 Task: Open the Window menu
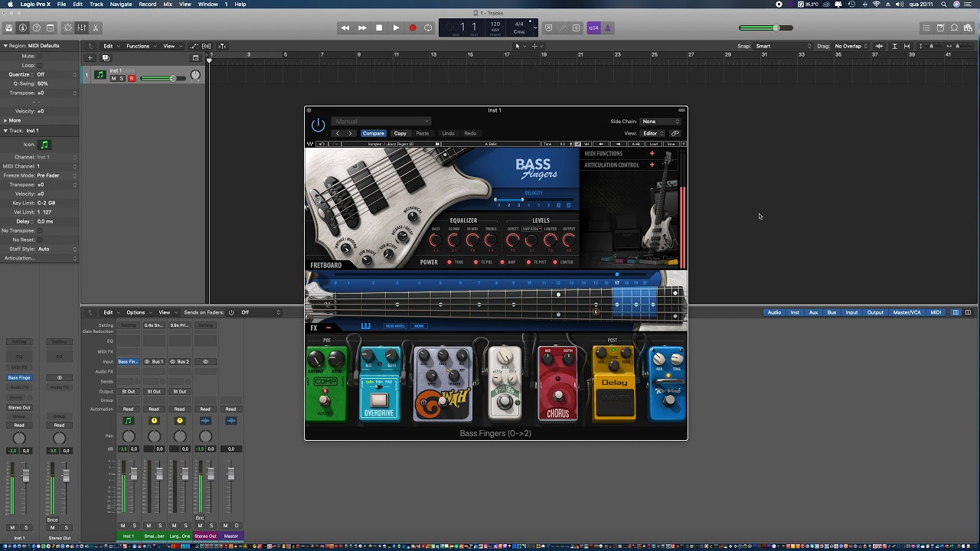coord(207,4)
